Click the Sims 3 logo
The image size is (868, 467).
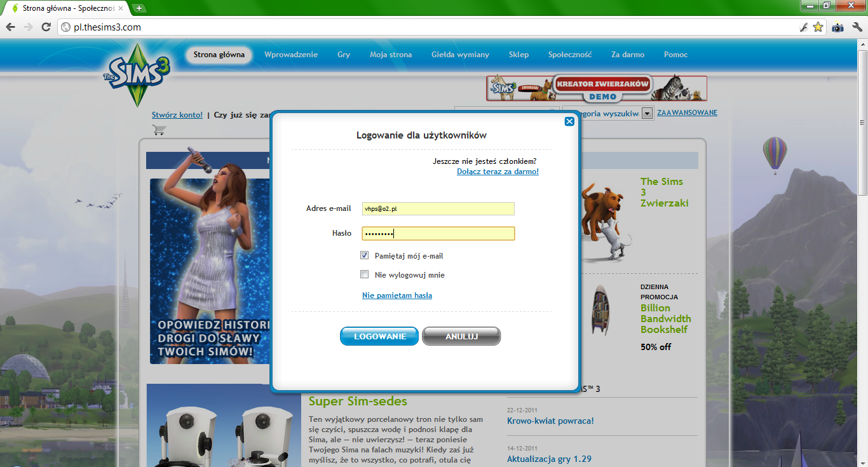click(137, 74)
